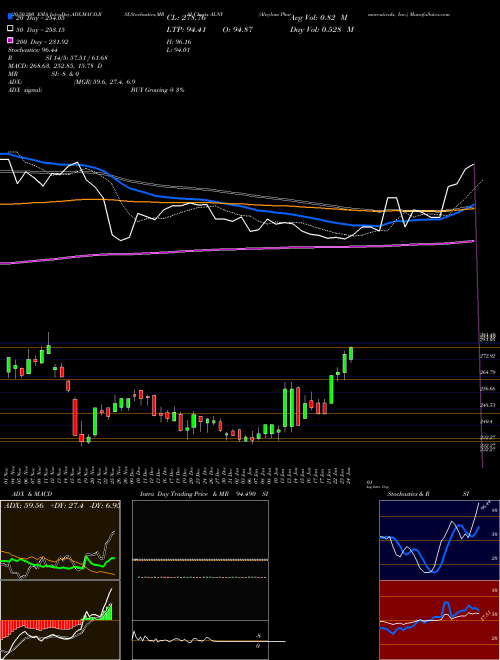The image size is (500, 660).
Task: Click the 'Stochastics & R' panel title
Action: click(409, 494)
